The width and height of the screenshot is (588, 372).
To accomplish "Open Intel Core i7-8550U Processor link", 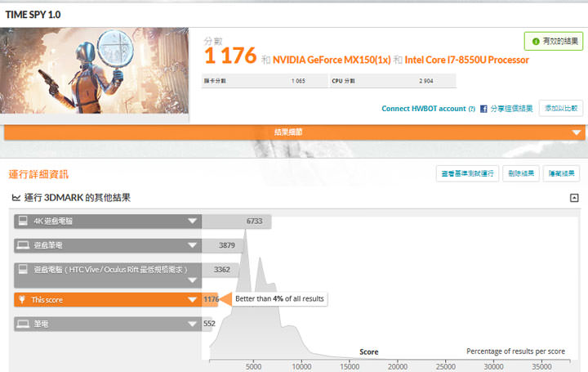I will 466,60.
